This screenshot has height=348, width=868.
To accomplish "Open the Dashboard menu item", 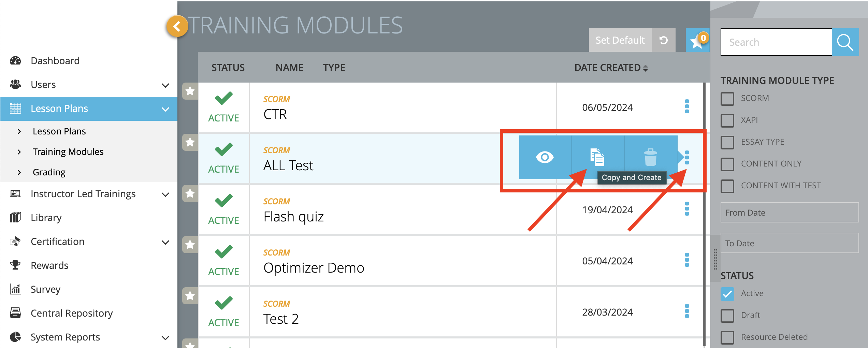I will (55, 60).
